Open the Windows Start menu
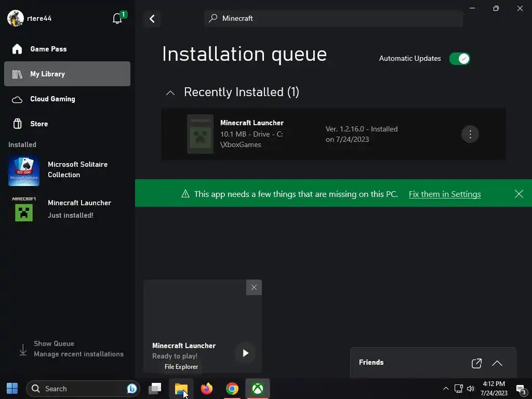532x399 pixels. pyautogui.click(x=12, y=389)
